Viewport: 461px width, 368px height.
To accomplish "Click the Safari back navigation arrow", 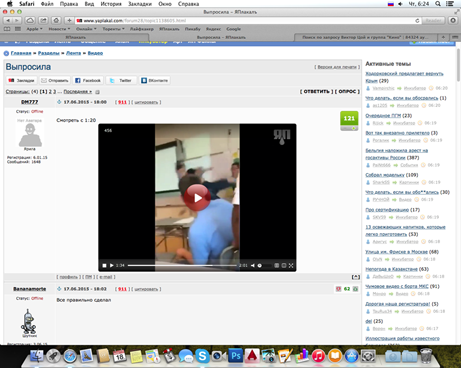I will 8,21.
